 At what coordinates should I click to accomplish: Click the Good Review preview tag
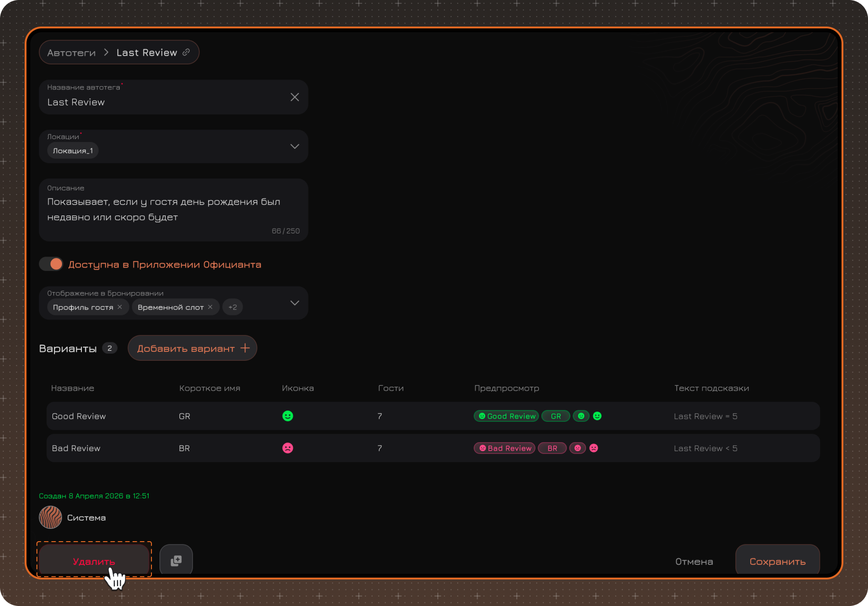click(x=506, y=416)
